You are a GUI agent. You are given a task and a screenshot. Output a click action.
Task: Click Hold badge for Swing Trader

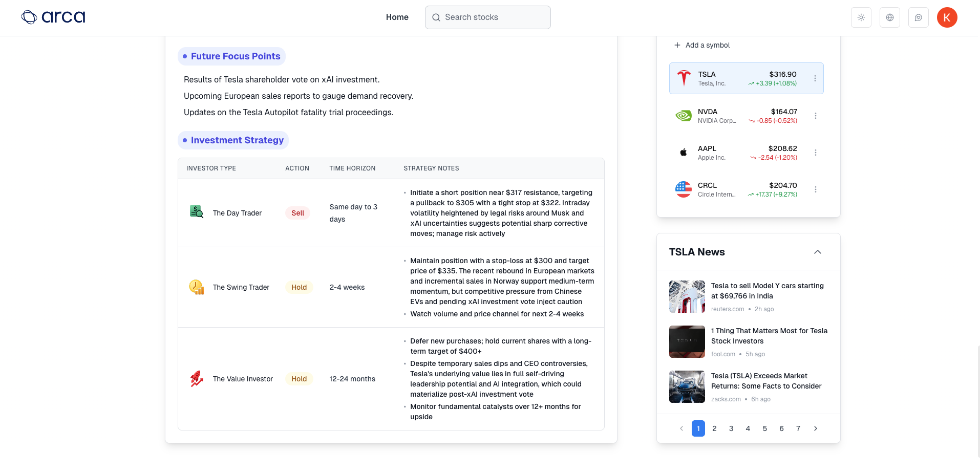(x=299, y=287)
